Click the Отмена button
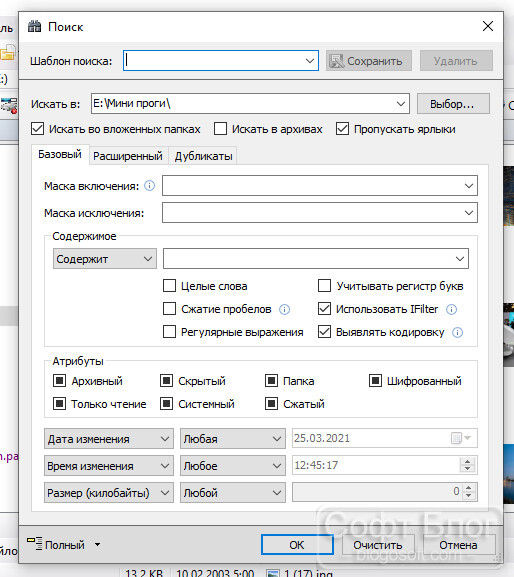Viewport: 514px width, 577px height. pos(458,545)
